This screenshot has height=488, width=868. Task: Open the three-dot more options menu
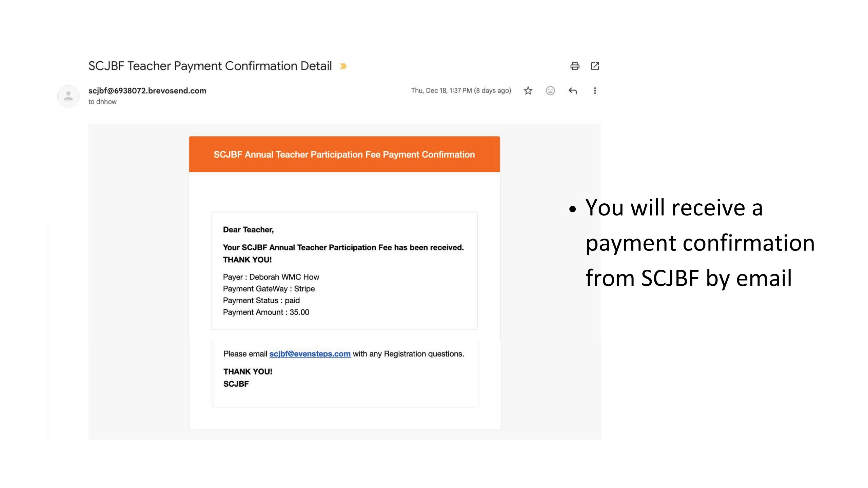[595, 91]
